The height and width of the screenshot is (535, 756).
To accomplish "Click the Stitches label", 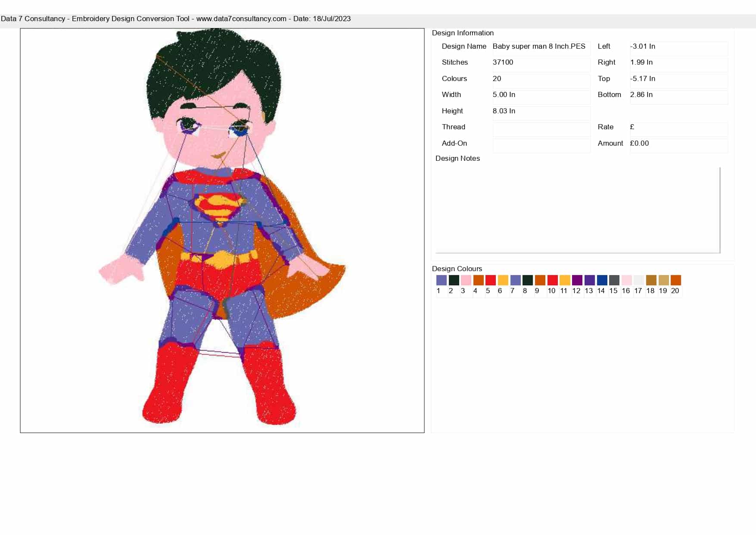I will [455, 62].
